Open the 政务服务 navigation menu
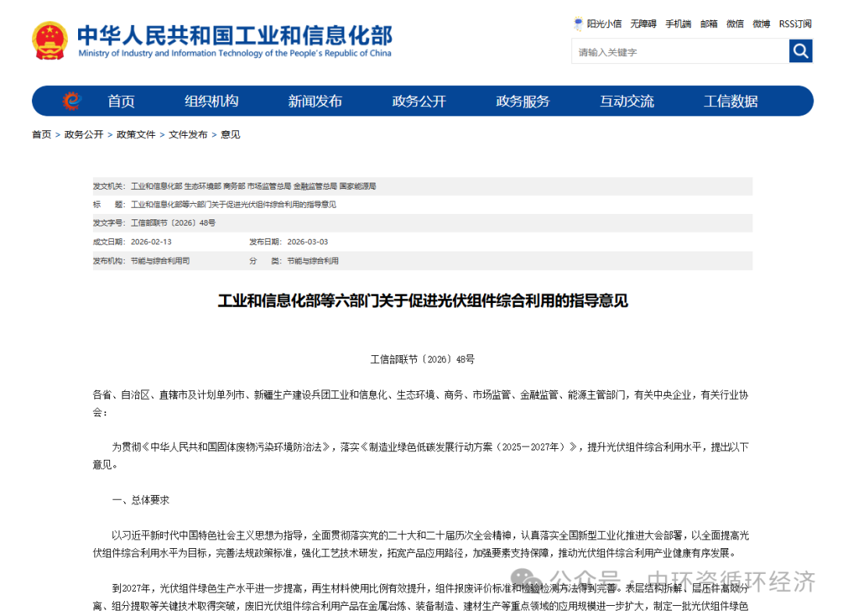 pyautogui.click(x=522, y=101)
